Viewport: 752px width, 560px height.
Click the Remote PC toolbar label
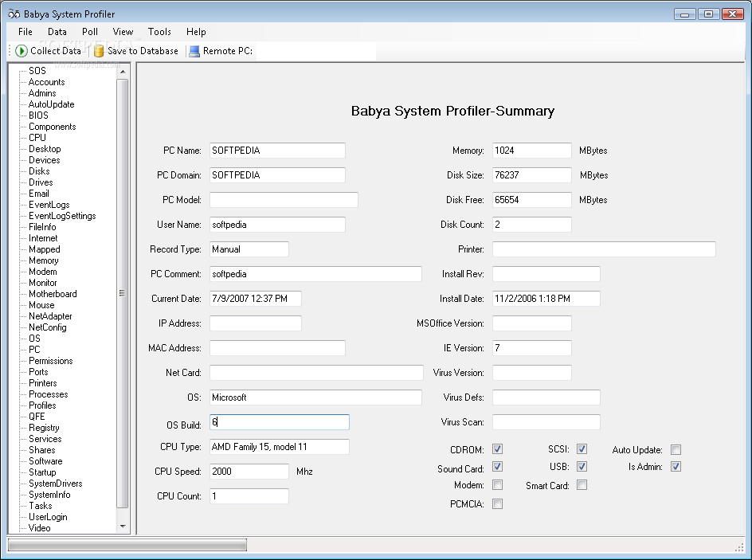click(228, 51)
